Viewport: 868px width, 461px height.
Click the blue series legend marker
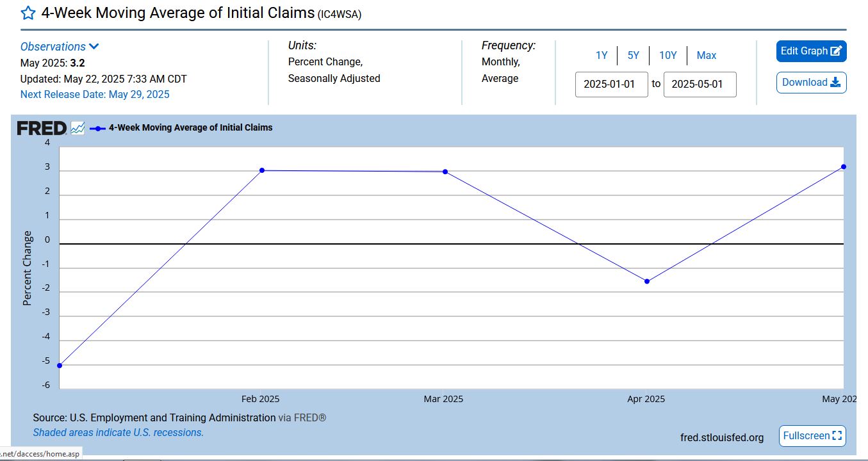click(x=97, y=128)
